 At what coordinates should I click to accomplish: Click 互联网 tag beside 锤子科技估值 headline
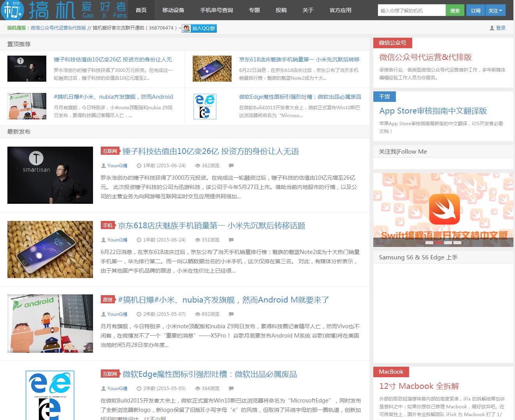pyautogui.click(x=110, y=151)
